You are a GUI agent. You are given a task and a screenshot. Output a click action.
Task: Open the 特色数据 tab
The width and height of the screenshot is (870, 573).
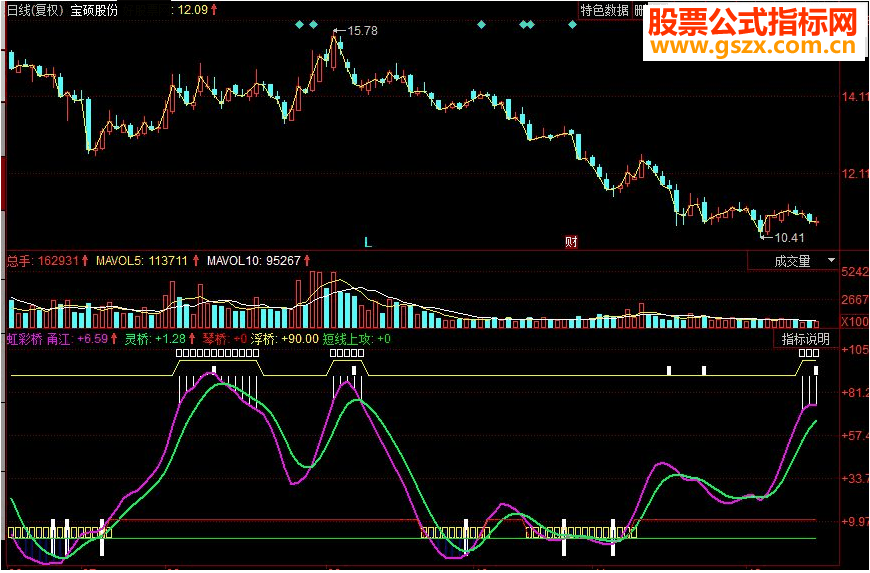(x=604, y=10)
